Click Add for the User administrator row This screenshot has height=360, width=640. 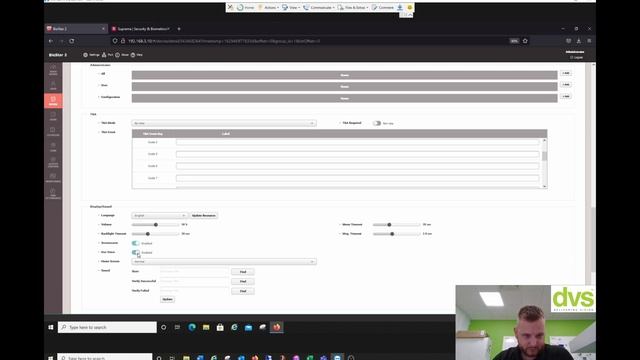565,85
